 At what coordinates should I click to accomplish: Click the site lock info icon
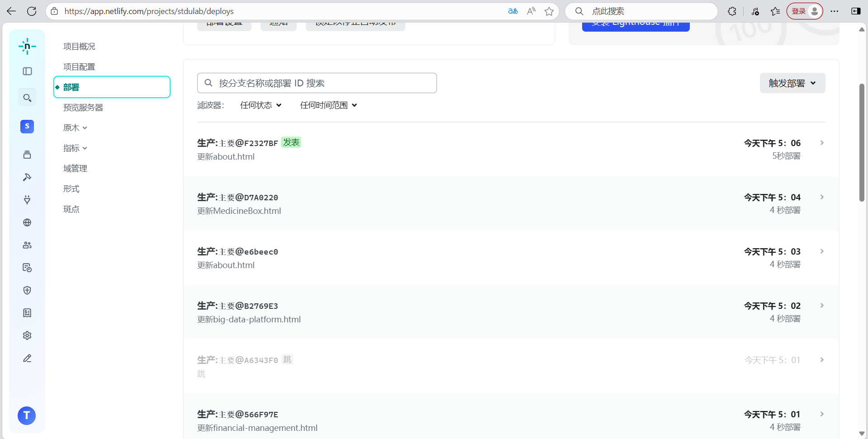point(54,11)
